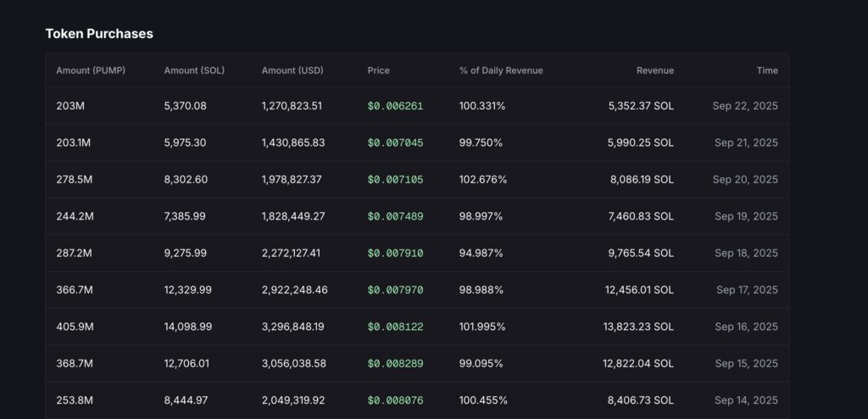The image size is (868, 419).
Task: Click the 94.987% daily revenue value
Action: point(481,254)
